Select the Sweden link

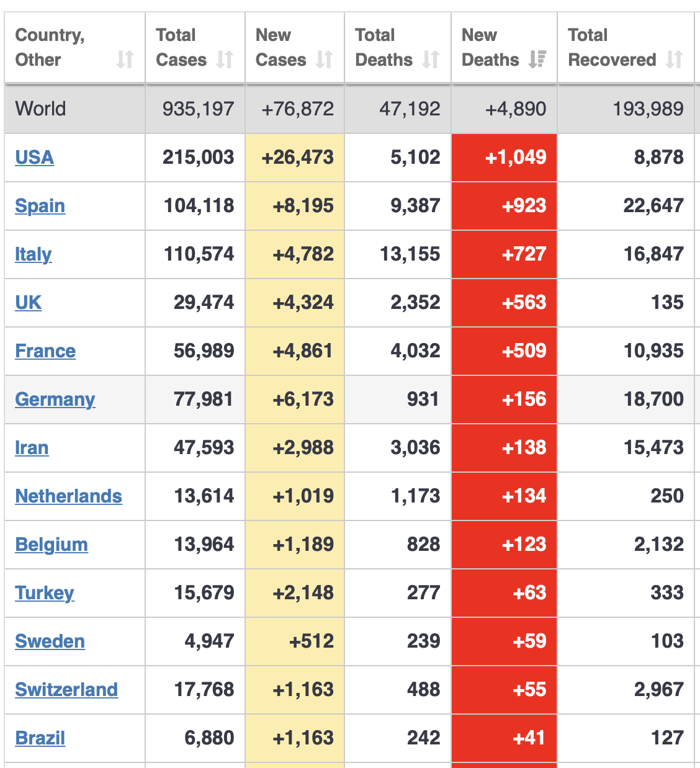click(50, 641)
